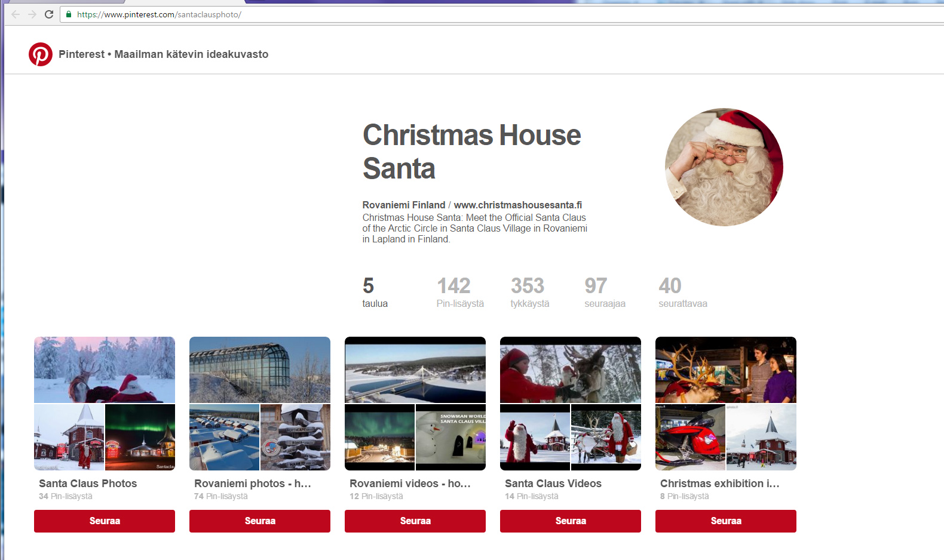Image resolution: width=944 pixels, height=560 pixels.
Task: Open Santa's round profile picture
Action: pos(724,167)
